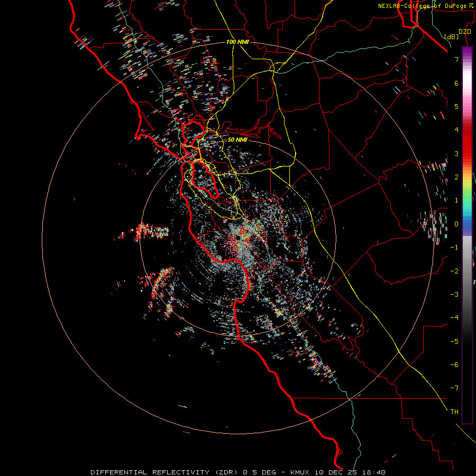Click the NEXLAB-College of DuPage credit text
The image size is (476, 476).
click(426, 6)
